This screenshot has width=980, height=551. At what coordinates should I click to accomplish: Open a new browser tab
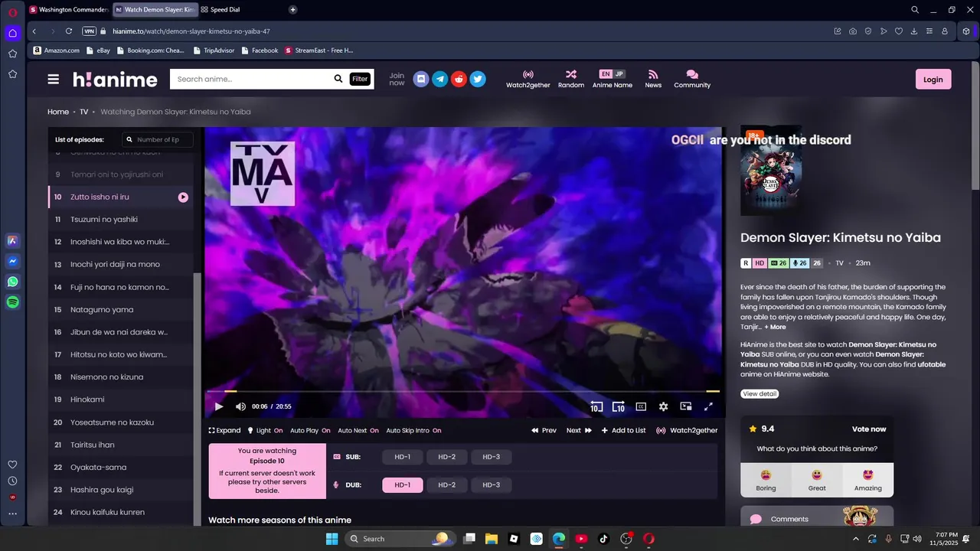point(292,10)
